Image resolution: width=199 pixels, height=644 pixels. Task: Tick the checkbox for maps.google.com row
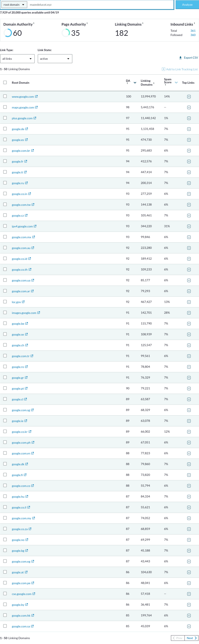pyautogui.click(x=5, y=107)
